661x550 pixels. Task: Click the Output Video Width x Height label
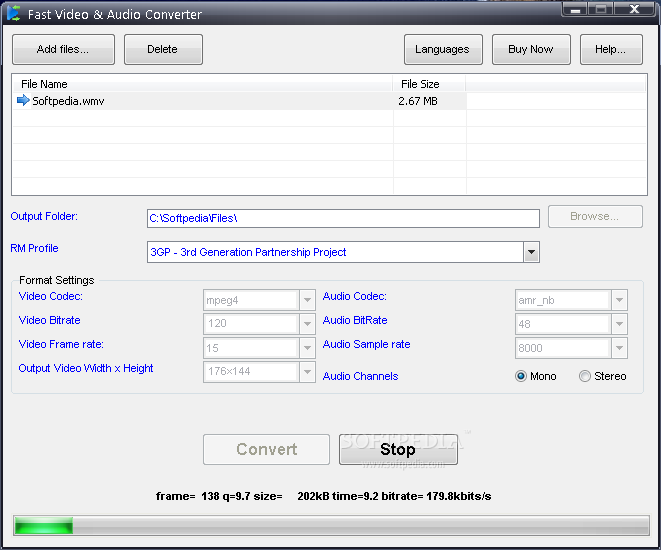(x=86, y=368)
